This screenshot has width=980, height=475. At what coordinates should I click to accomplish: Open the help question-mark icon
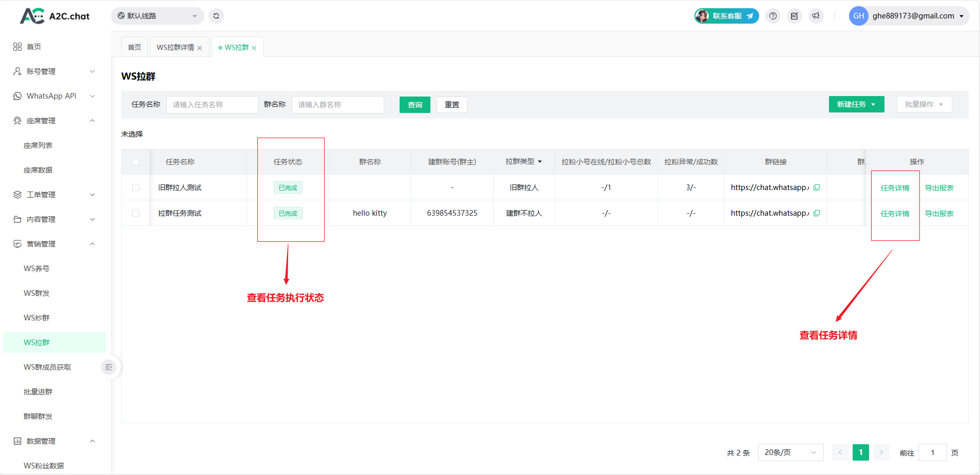(x=773, y=16)
